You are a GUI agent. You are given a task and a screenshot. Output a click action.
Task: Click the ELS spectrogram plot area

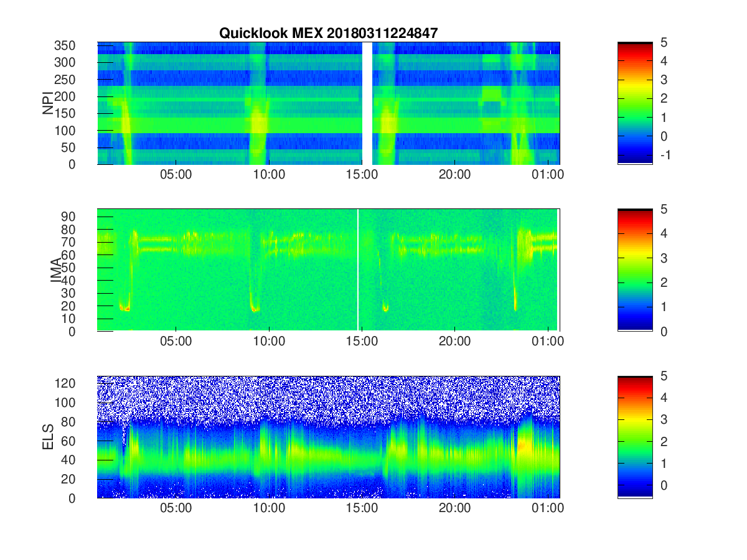(x=329, y=437)
